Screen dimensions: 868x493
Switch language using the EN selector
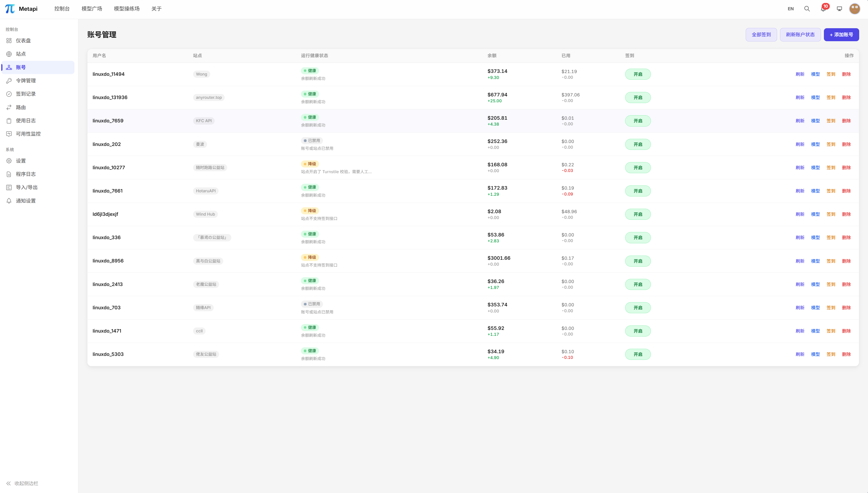tap(791, 9)
